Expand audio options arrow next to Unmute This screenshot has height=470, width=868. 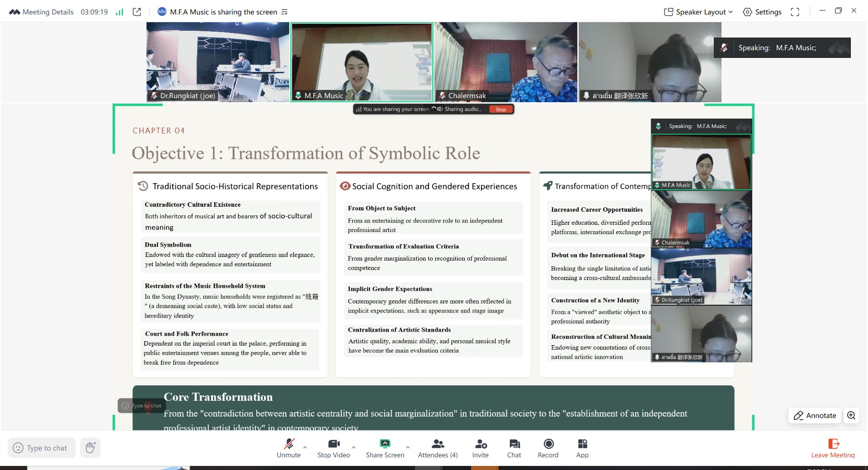(x=305, y=447)
